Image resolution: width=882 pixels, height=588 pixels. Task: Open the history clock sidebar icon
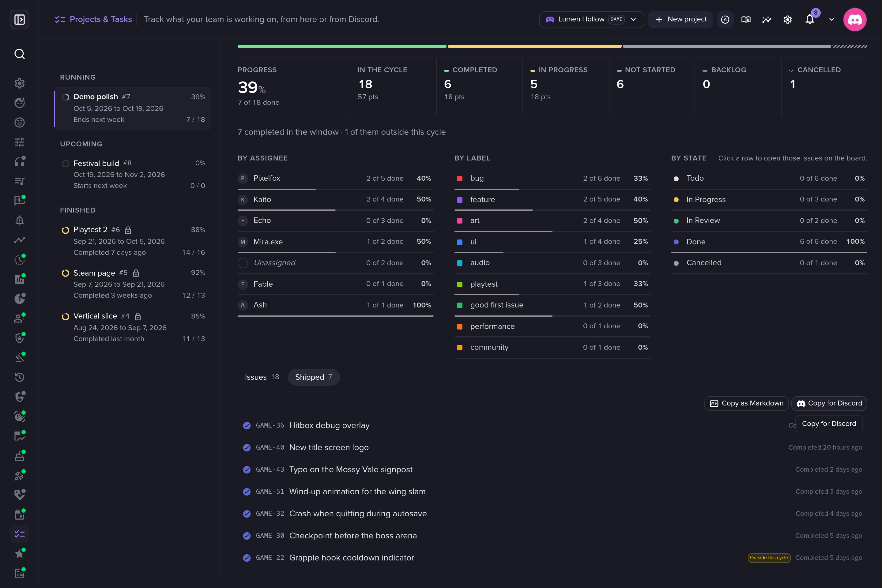(20, 377)
